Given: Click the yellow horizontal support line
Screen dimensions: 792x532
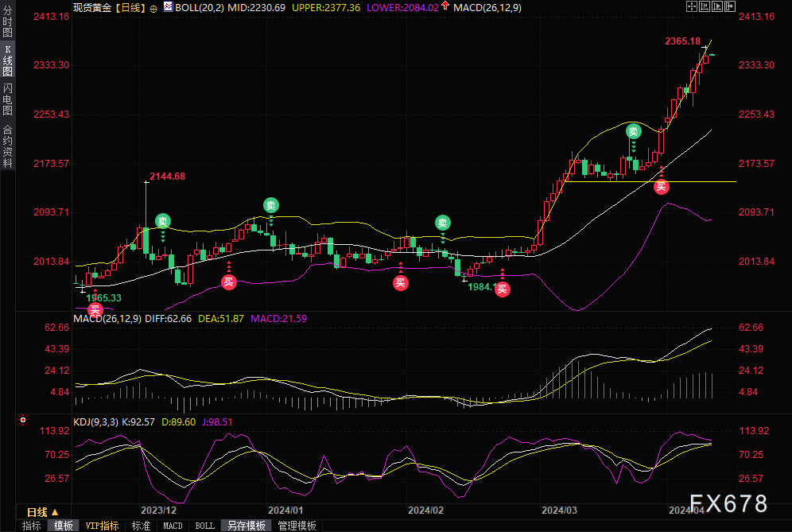Looking at the screenshot, I should click(650, 181).
